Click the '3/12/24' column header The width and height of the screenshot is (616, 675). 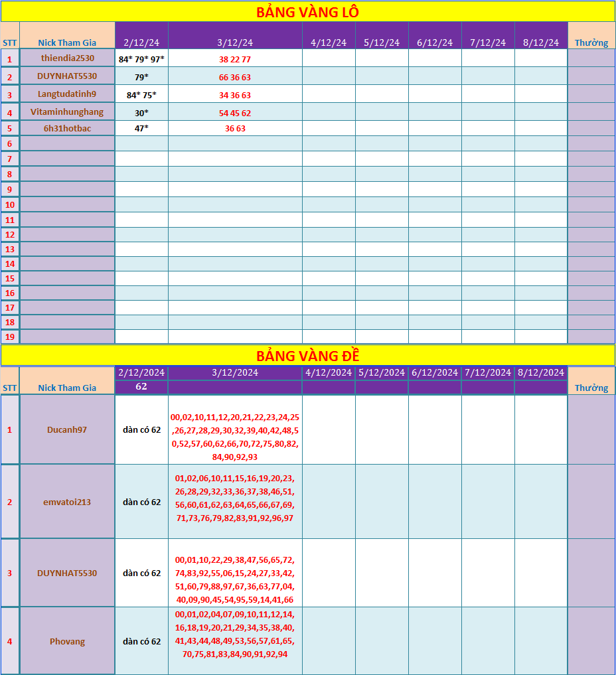pos(235,35)
